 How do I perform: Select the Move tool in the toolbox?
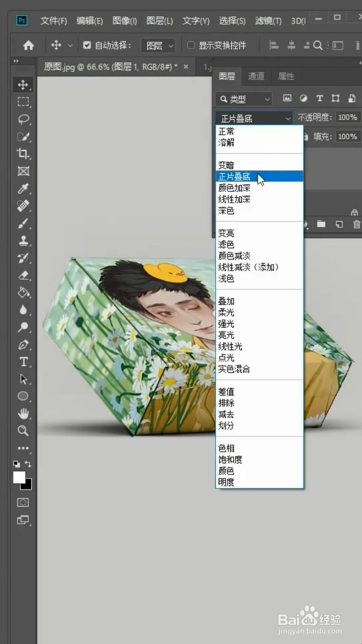point(23,85)
